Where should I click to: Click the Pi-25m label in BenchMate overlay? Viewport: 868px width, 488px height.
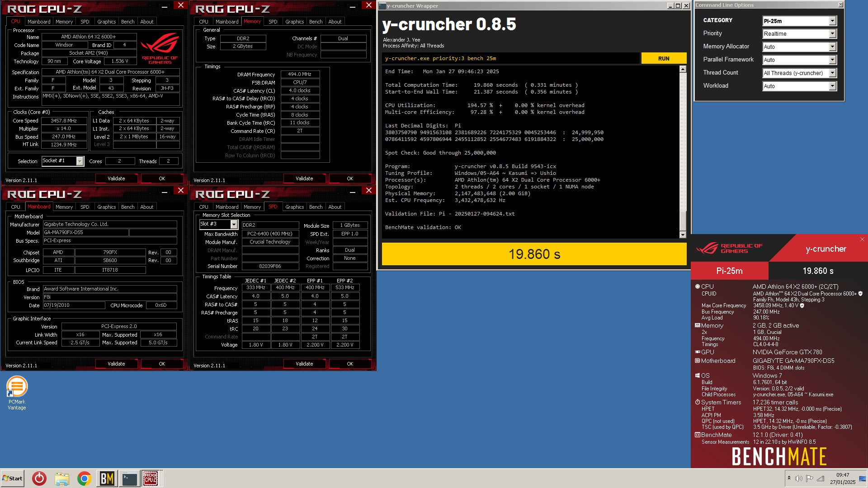pos(729,271)
